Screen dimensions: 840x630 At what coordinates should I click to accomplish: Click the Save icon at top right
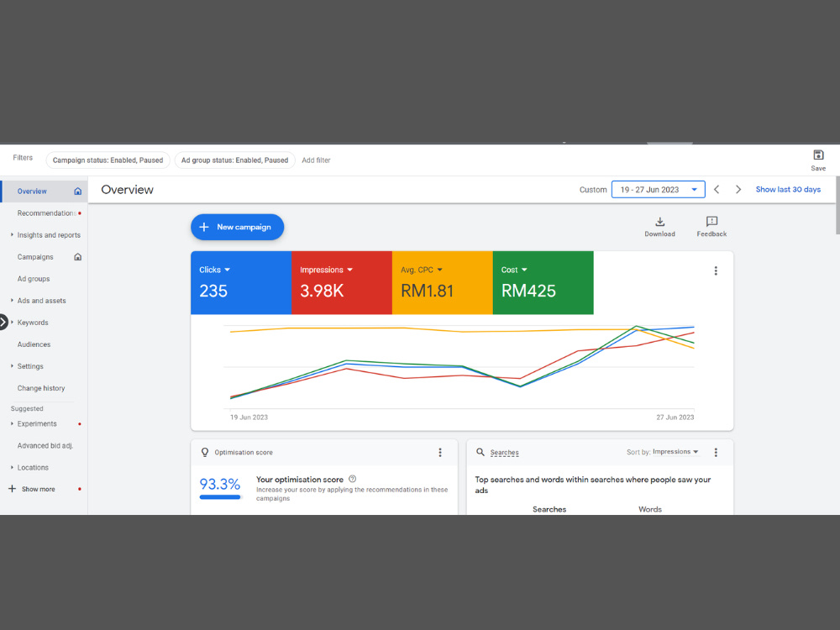[818, 155]
